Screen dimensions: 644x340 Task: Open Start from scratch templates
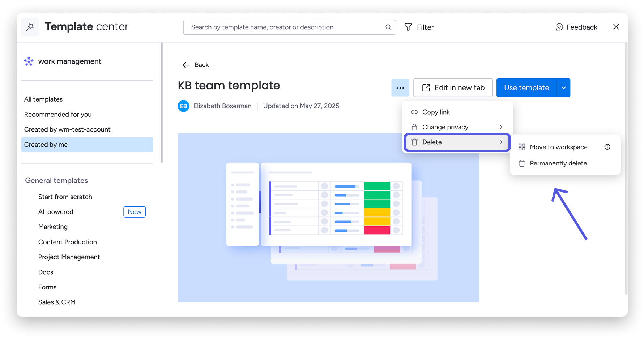(x=65, y=197)
